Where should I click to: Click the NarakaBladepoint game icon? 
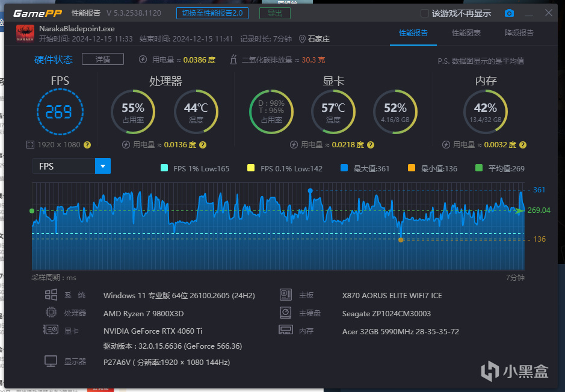click(x=25, y=33)
